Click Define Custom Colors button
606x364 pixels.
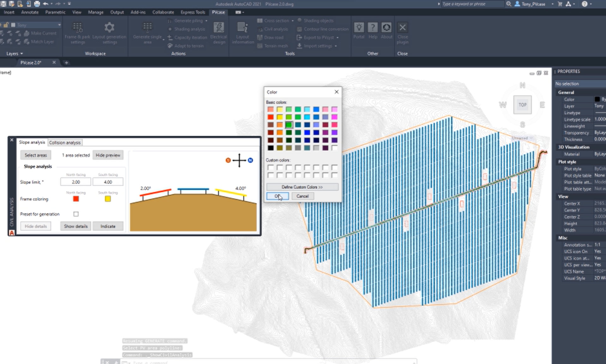[x=302, y=187]
